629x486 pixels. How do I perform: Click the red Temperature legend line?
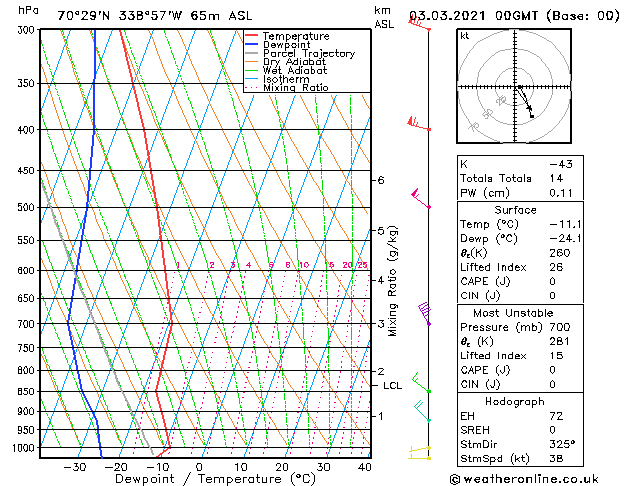coord(251,36)
